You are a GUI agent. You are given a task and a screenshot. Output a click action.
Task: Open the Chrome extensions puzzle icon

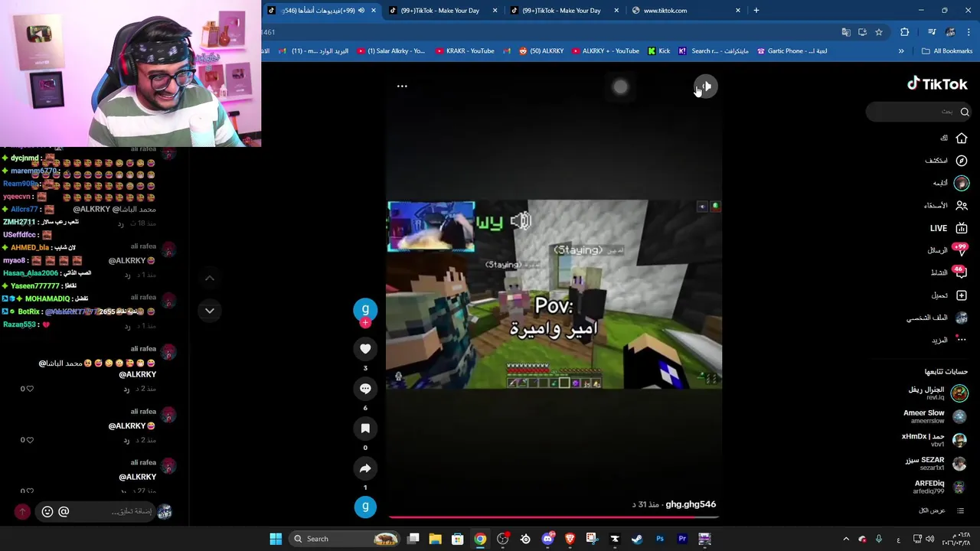(x=905, y=32)
